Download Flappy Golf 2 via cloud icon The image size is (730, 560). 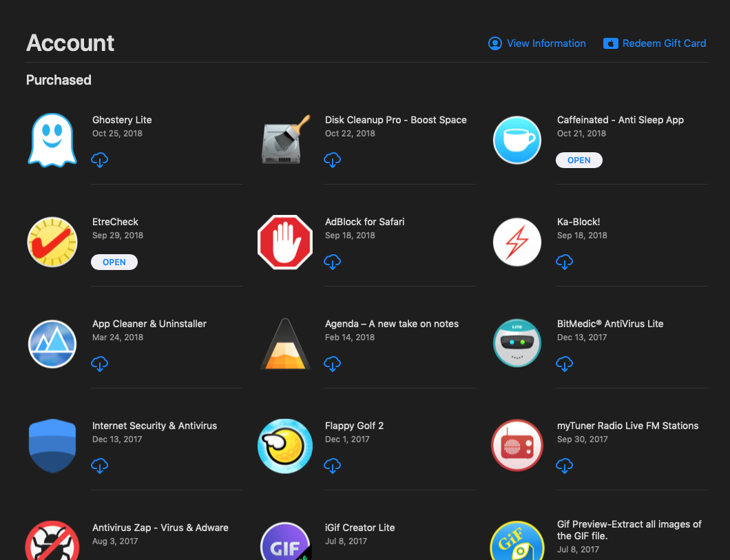coord(333,466)
